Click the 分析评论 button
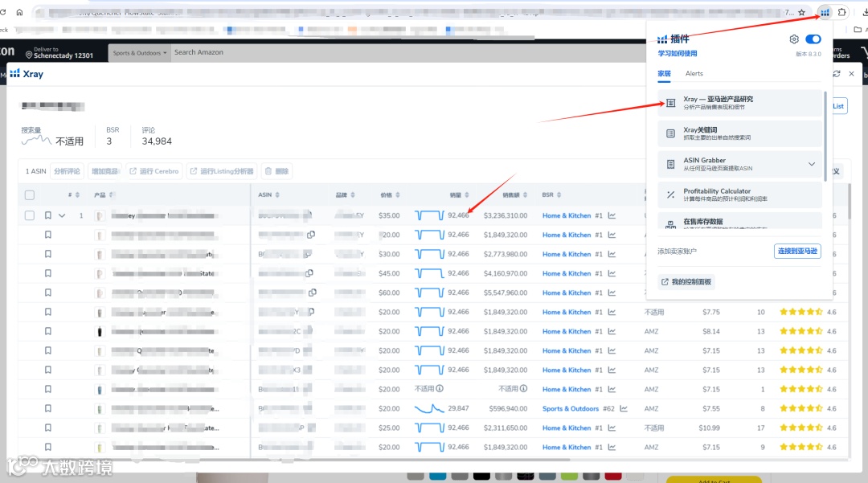Viewport: 868px width, 483px height. tap(67, 171)
